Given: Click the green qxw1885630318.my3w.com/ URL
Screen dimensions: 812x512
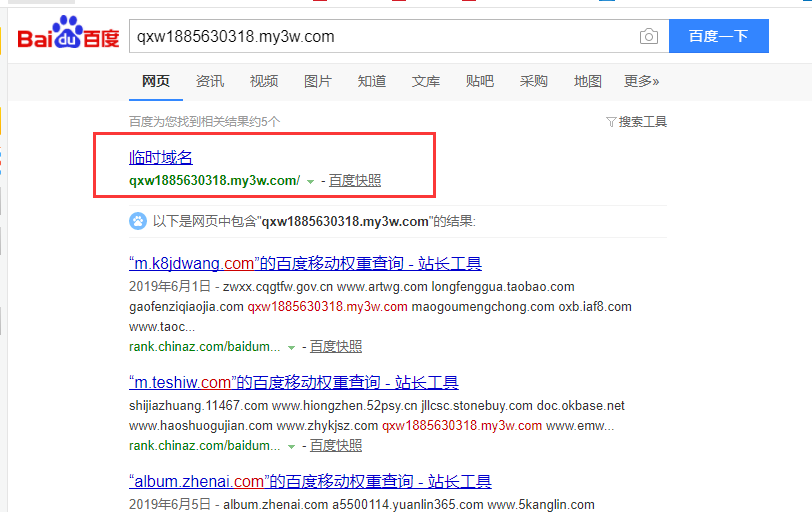Looking at the screenshot, I should pyautogui.click(x=214, y=180).
